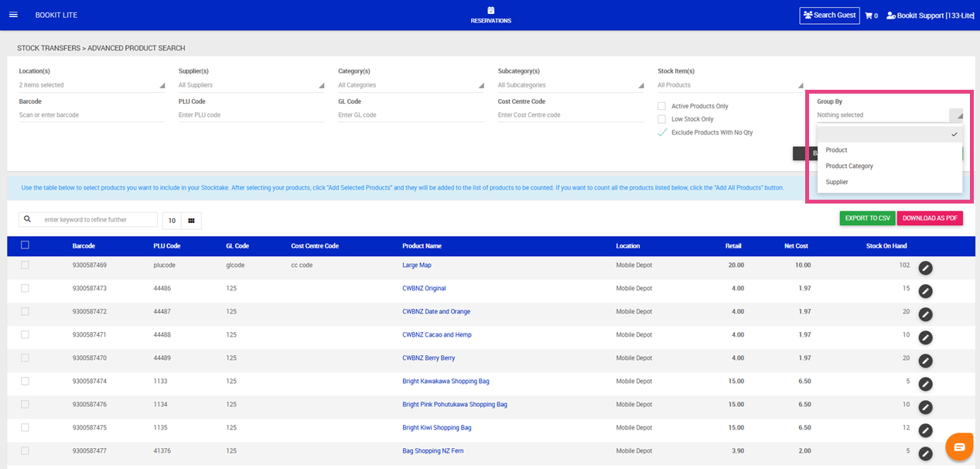Click the PLU Code input field
980x469 pixels.
(251, 115)
